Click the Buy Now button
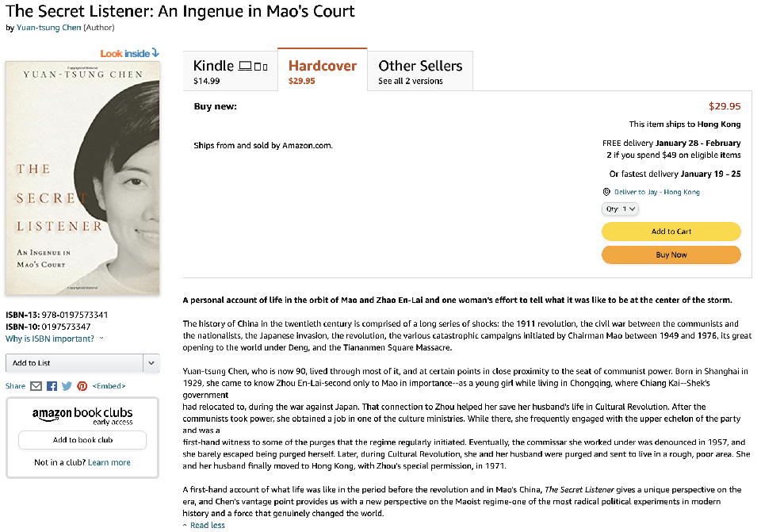Screen dimensions: 761x532 tap(671, 255)
